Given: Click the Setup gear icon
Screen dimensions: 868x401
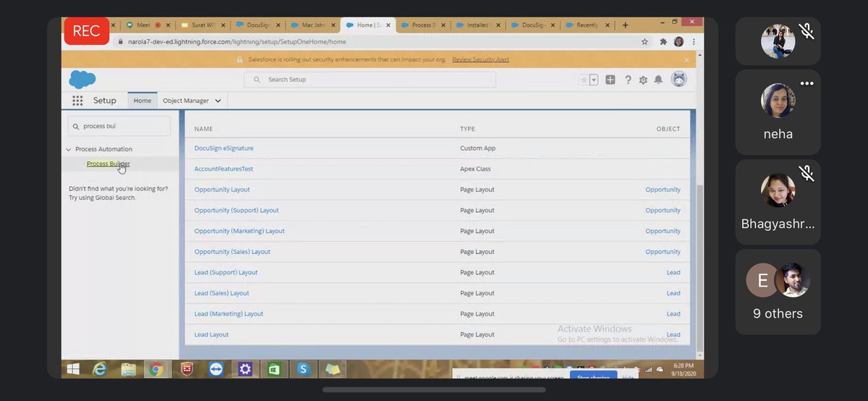Looking at the screenshot, I should tap(643, 80).
